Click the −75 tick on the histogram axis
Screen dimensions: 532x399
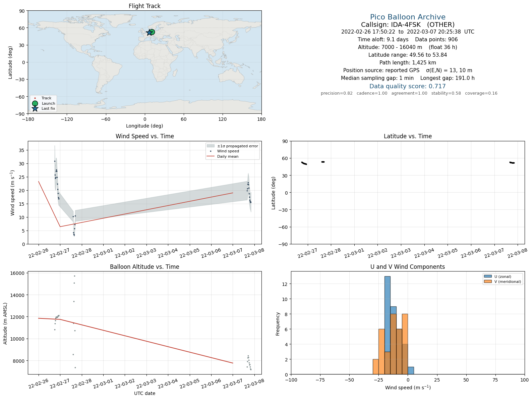point(320,380)
